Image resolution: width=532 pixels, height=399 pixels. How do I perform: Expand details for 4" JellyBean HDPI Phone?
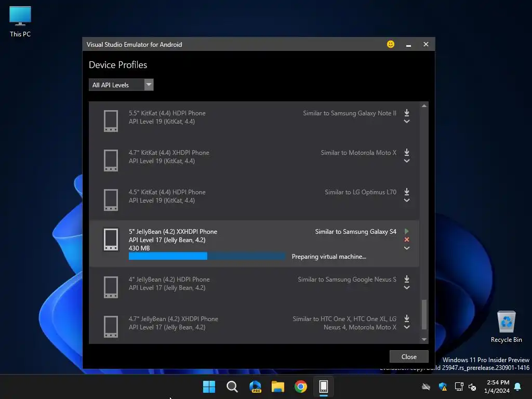tap(406, 288)
